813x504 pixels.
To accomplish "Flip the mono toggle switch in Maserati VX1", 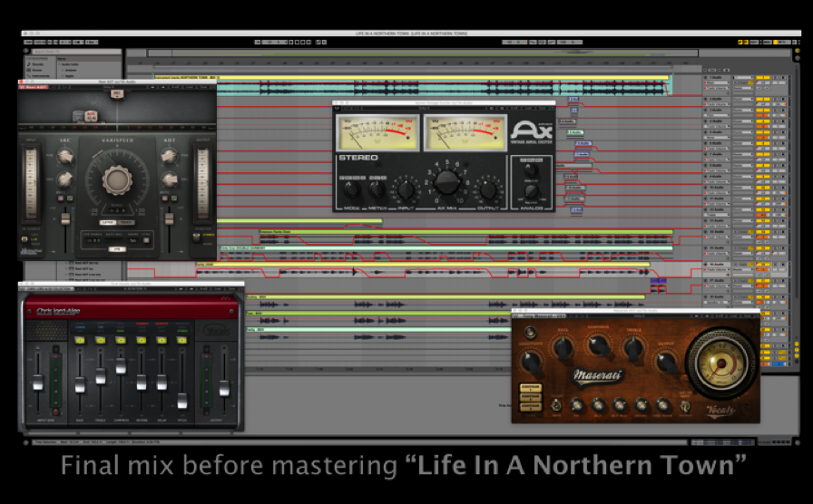I will (x=556, y=404).
